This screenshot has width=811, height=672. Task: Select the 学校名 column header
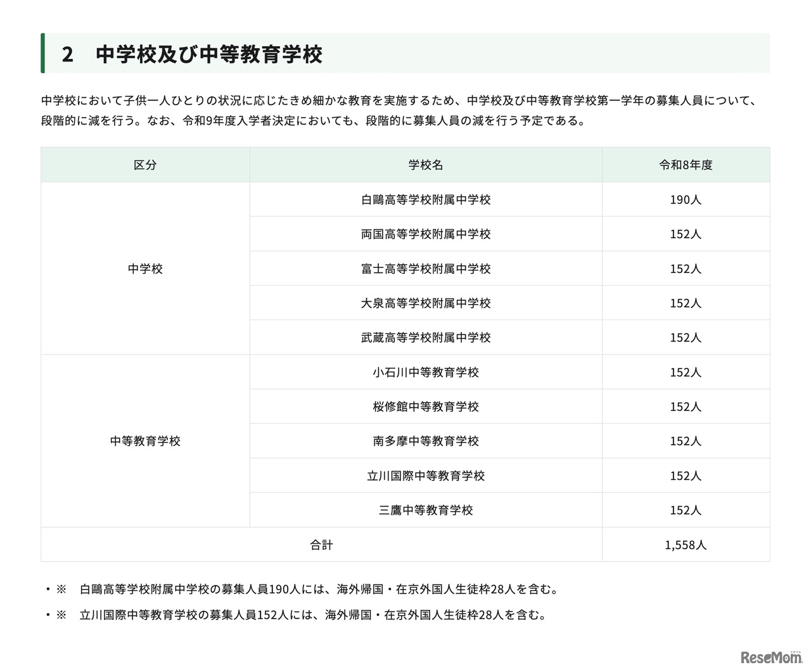(x=425, y=165)
